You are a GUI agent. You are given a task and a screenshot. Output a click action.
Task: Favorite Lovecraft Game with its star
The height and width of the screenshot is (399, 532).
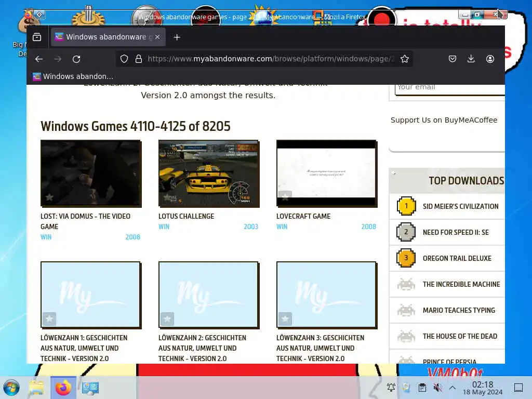pyautogui.click(x=285, y=197)
